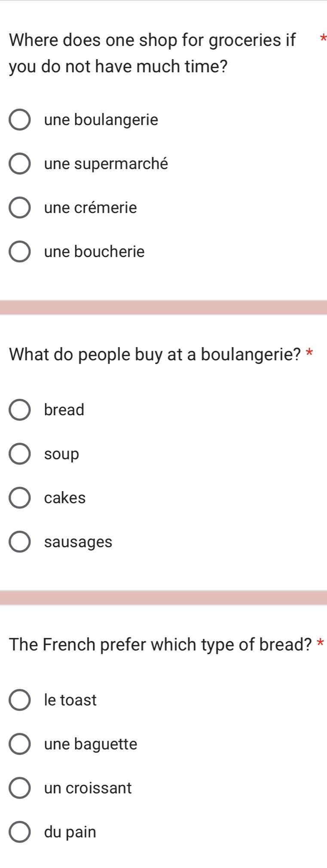Select the 'une crémerie' radio button
The width and height of the screenshot is (327, 868).
(x=20, y=208)
